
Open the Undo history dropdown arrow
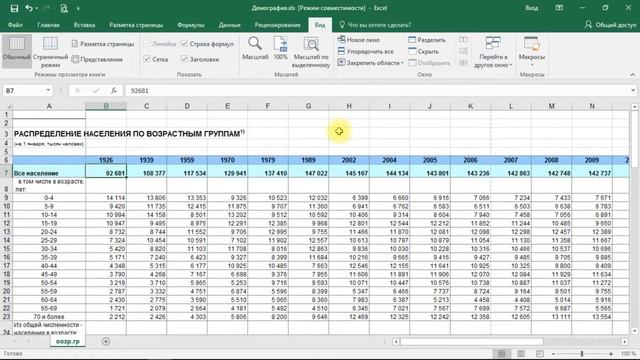click(x=37, y=8)
